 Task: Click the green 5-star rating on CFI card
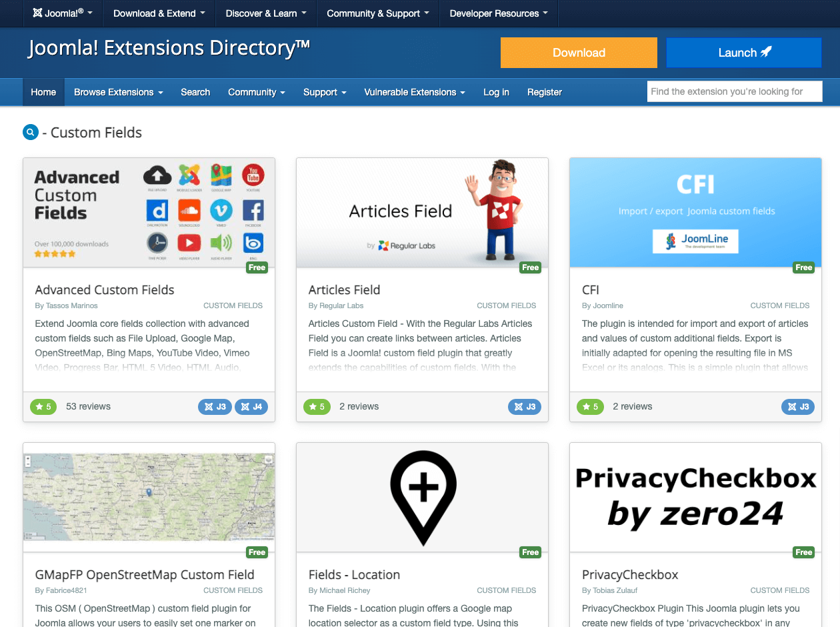[590, 406]
